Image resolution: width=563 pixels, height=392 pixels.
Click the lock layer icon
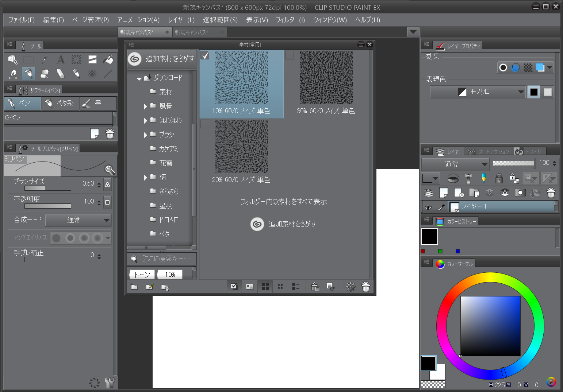499,178
